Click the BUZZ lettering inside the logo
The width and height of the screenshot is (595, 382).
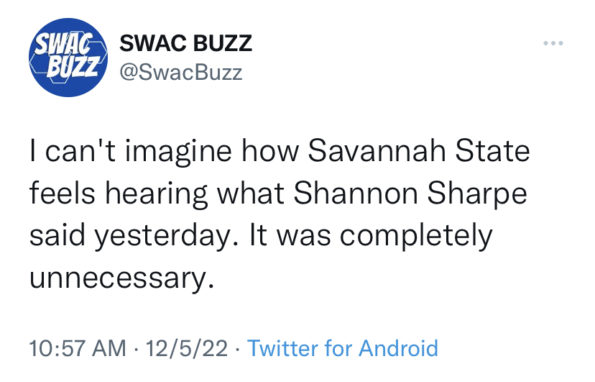[74, 67]
